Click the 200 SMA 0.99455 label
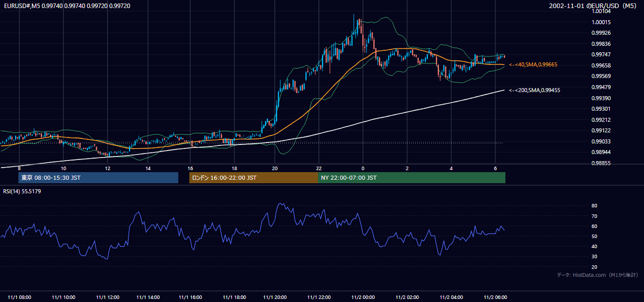The image size is (644, 302). pyautogui.click(x=535, y=90)
